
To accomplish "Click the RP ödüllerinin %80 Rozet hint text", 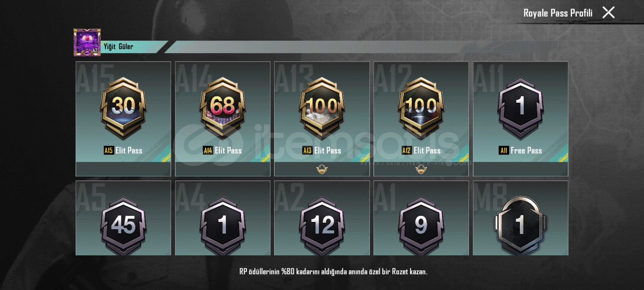I will tap(333, 271).
